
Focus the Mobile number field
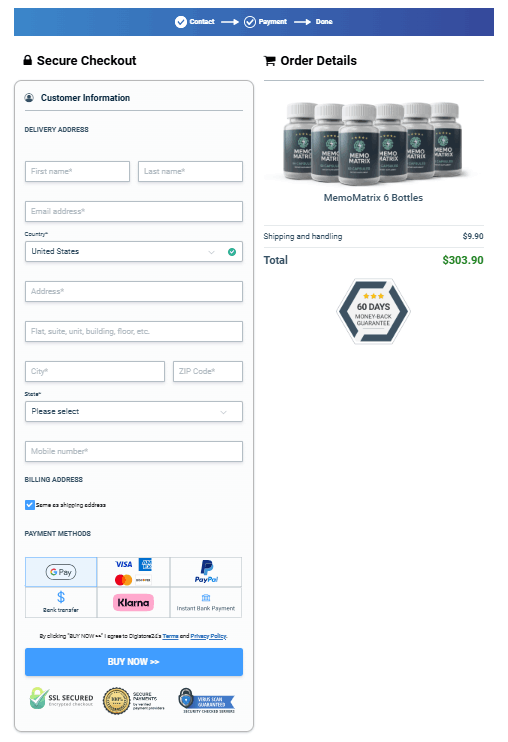coord(134,451)
